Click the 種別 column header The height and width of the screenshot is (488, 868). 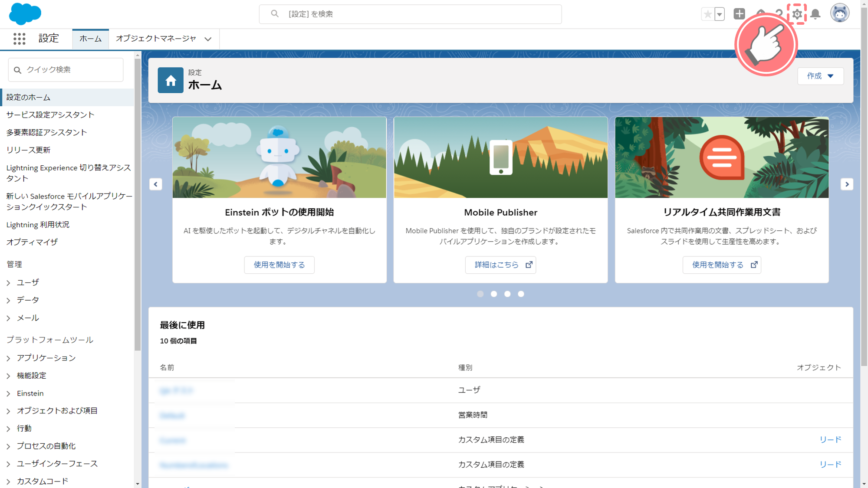(x=465, y=367)
